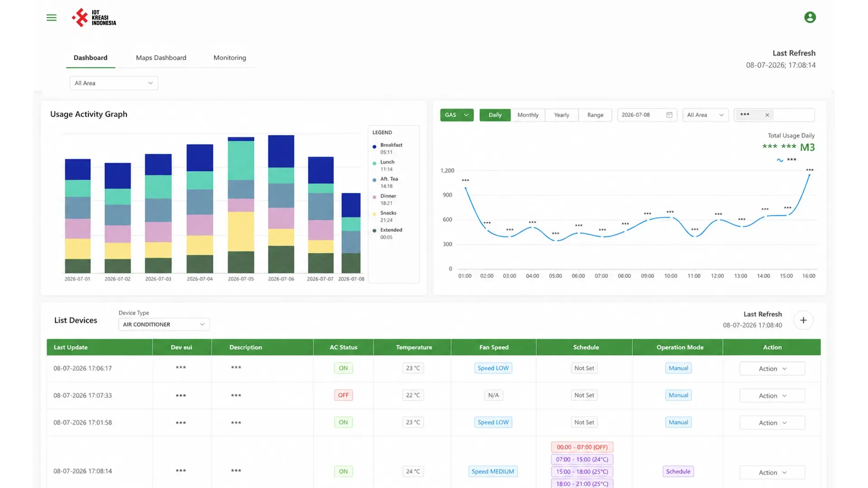The image size is (868, 488).
Task: Click 24 °C temperature value
Action: (x=413, y=471)
